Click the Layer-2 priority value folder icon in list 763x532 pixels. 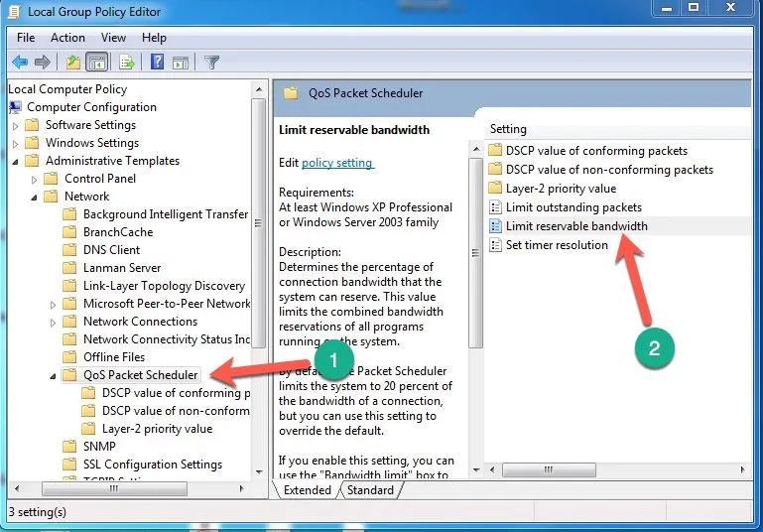point(495,188)
